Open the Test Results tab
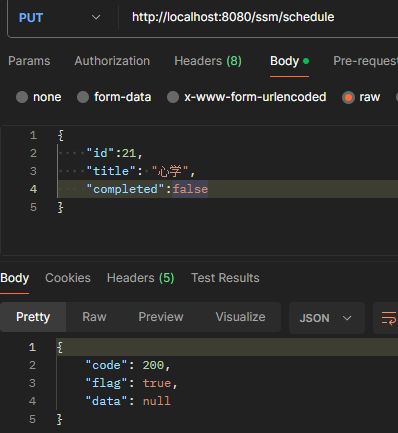 pyautogui.click(x=225, y=278)
